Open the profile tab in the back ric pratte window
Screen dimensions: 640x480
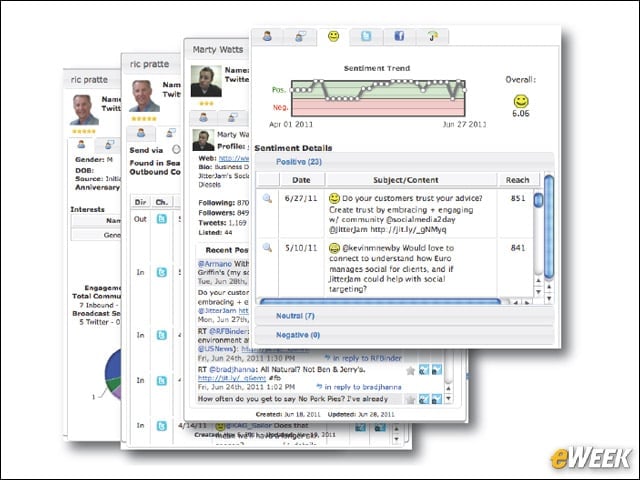tap(81, 144)
